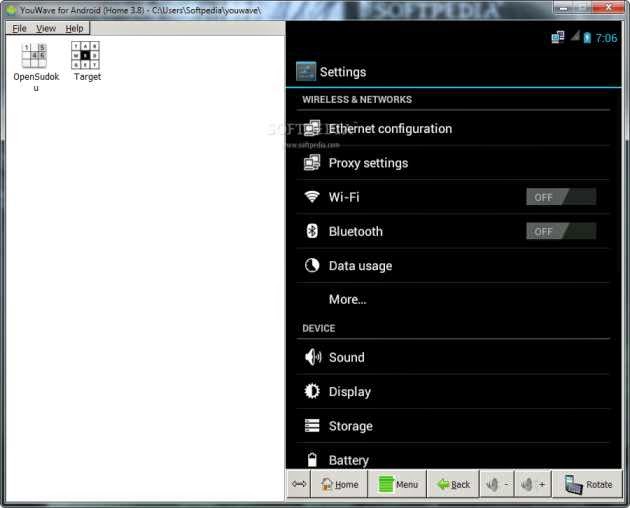Click the Settings app icon in header
This screenshot has height=508, width=630.
[306, 72]
